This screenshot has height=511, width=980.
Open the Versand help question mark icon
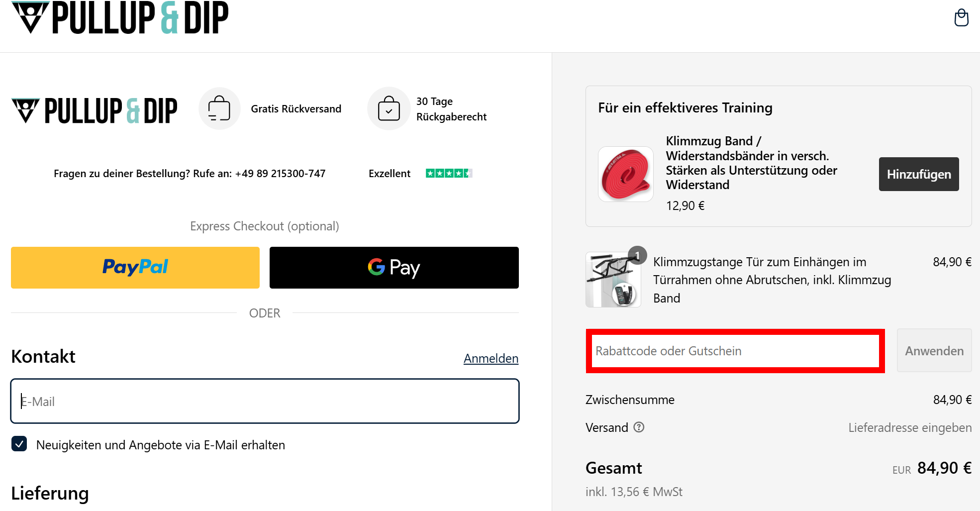coord(639,427)
